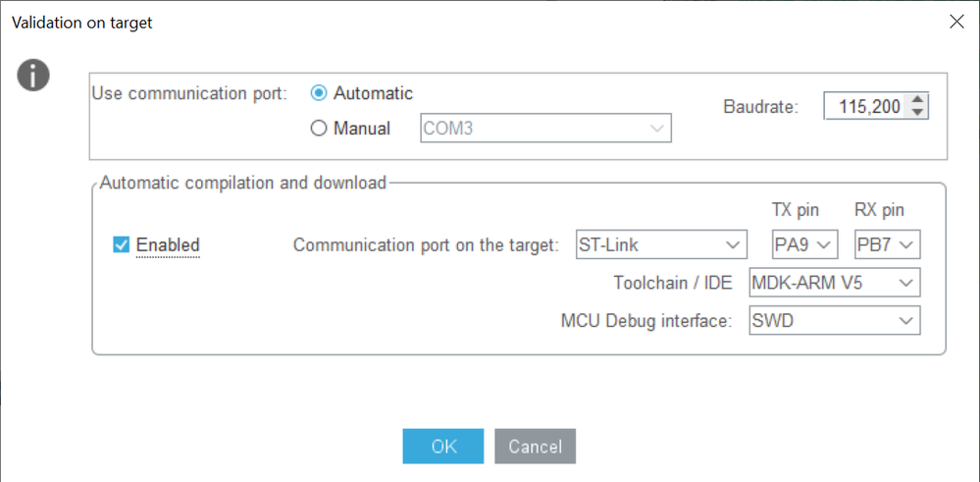Screen dimensions: 980x482
Task: Open the MCU Debug interface SWD dropdown
Action: [x=834, y=320]
